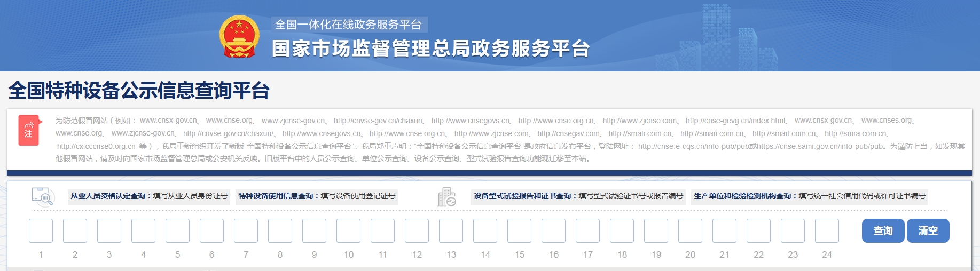Select 从业人员资格认定查询 option
The width and height of the screenshot is (980, 271).
click(149, 196)
